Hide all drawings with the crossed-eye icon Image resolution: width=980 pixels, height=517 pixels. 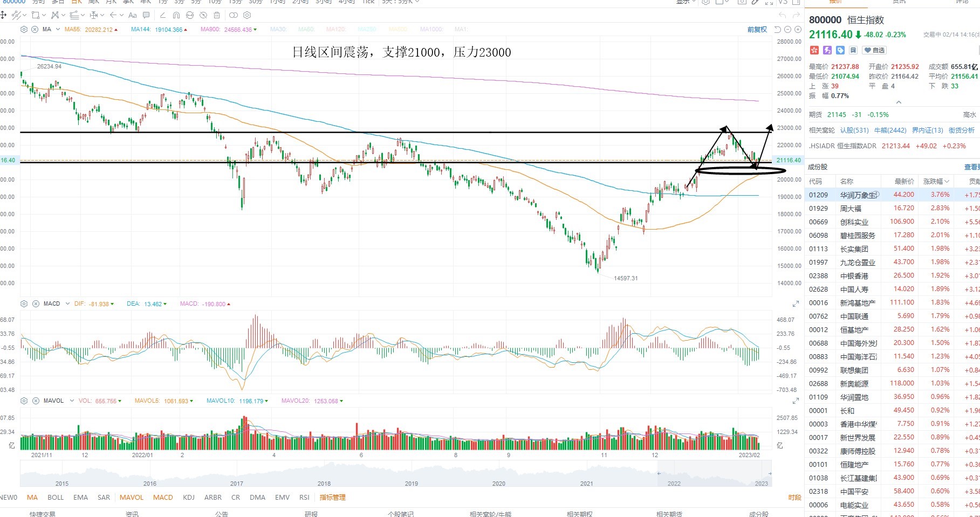click(x=203, y=15)
